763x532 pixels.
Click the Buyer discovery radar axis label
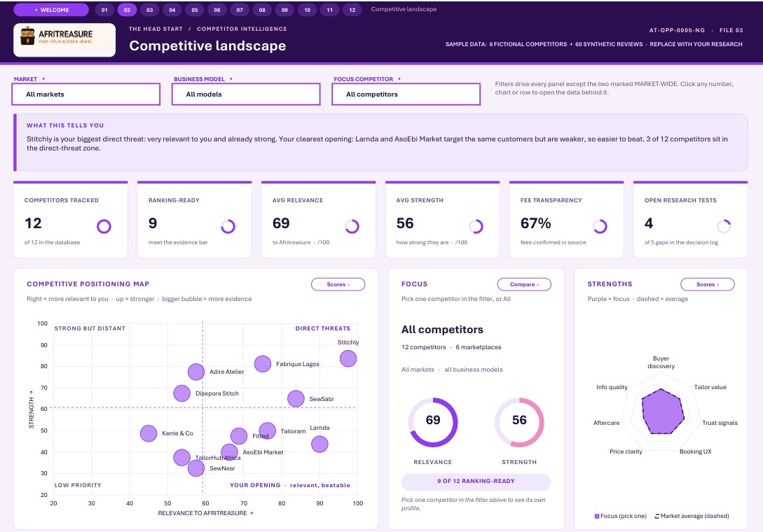coord(661,363)
